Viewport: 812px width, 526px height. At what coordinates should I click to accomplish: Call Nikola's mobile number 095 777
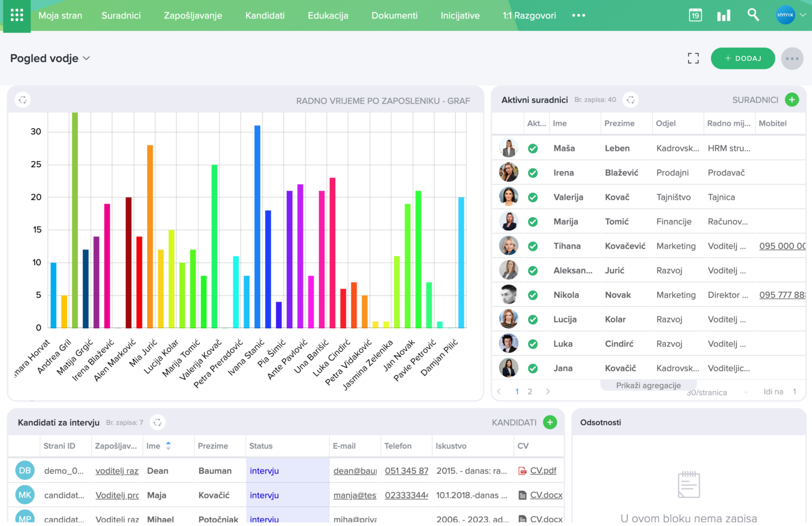(782, 295)
